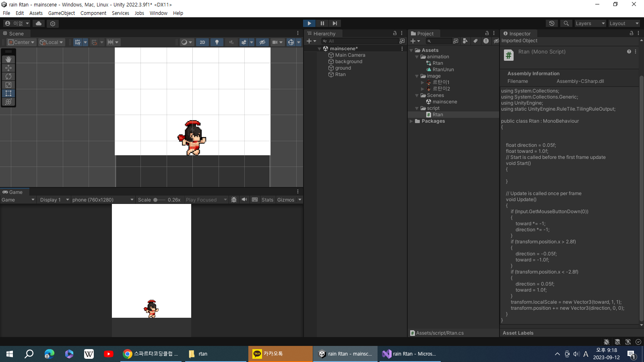The width and height of the screenshot is (644, 362).
Task: Click Search by Type icon in Project
Action: point(465,41)
